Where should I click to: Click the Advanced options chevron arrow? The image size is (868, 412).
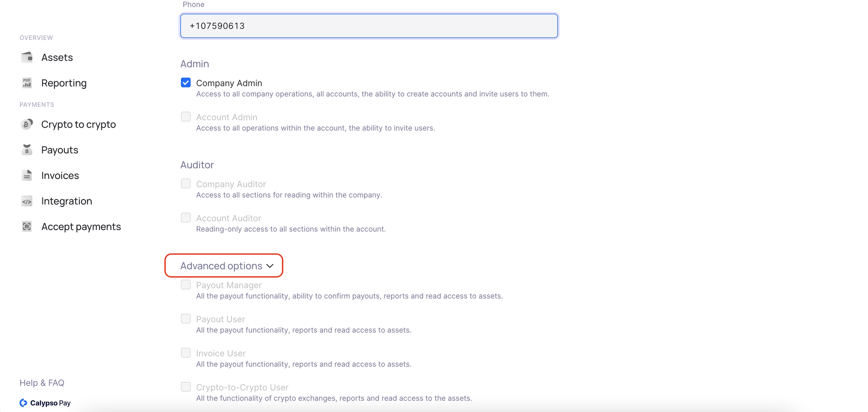tap(270, 266)
